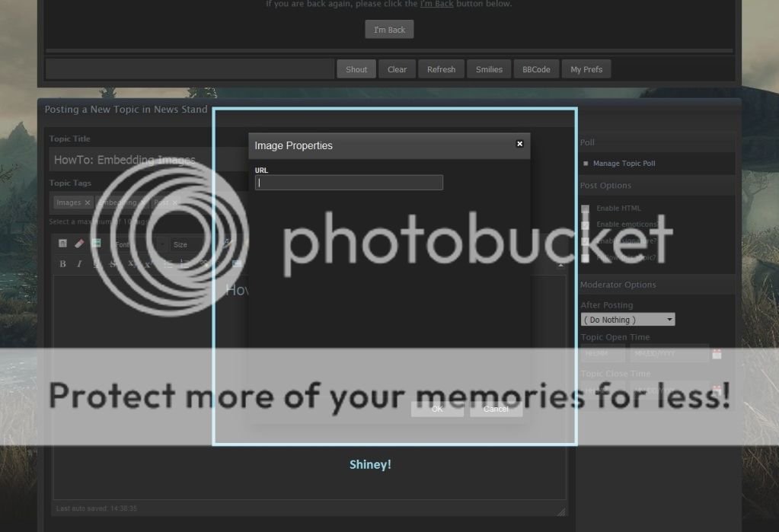Toggle Superscript formatting
The image size is (779, 532).
pos(148,264)
